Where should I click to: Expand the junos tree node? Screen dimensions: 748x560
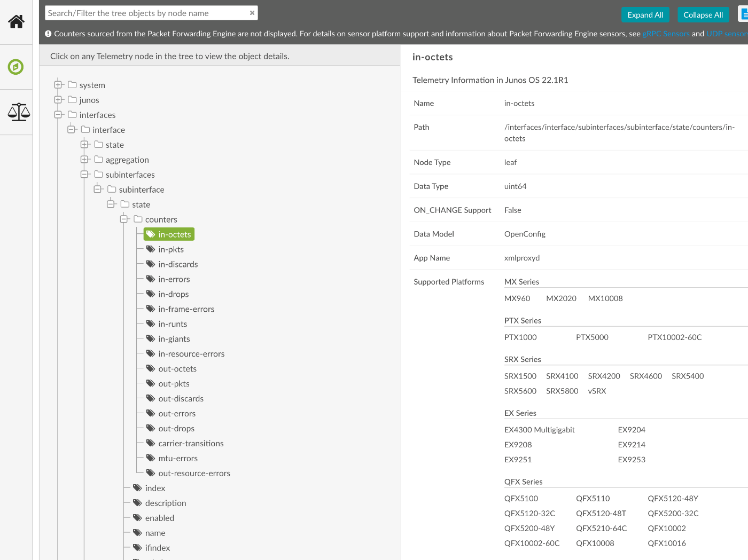58,100
